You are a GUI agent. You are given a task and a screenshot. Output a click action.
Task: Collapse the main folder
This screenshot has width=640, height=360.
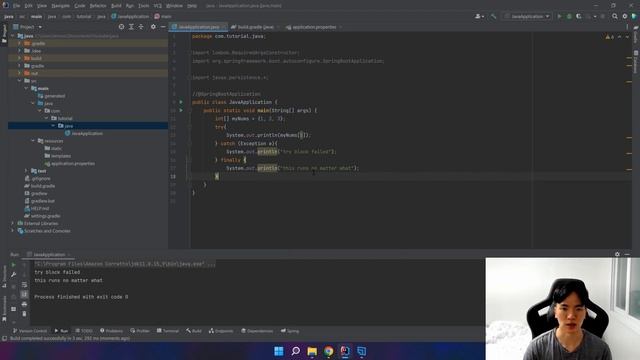tap(26, 88)
